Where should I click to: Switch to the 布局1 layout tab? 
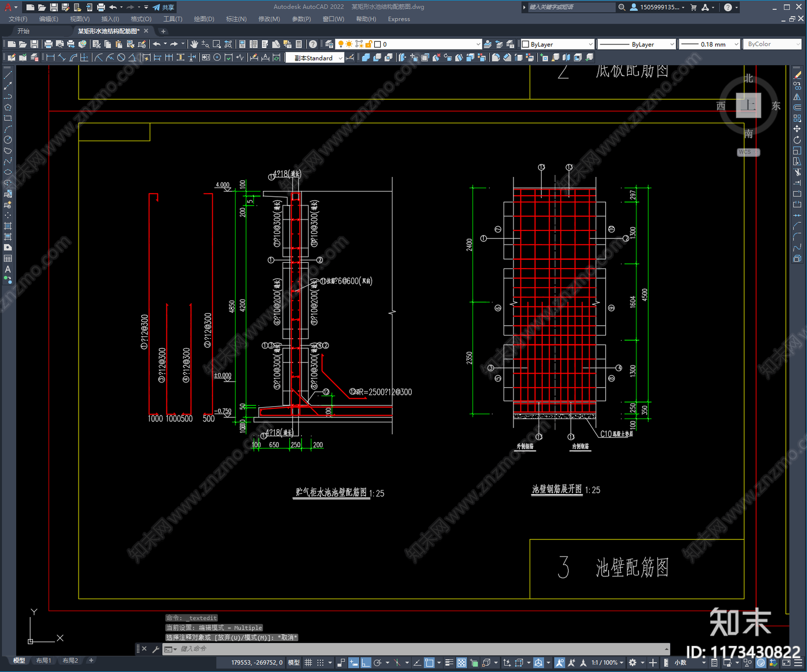tap(44, 660)
